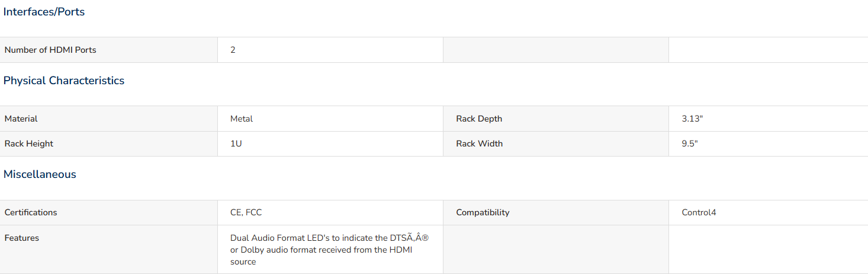Click the Miscellaneous section heading
Viewport: 868px width, 274px height.
pos(40,174)
